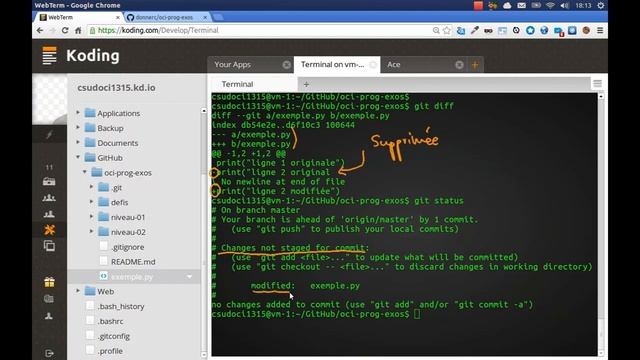The image size is (640, 360).
Task: Click the Koding logo icon
Action: click(x=49, y=55)
